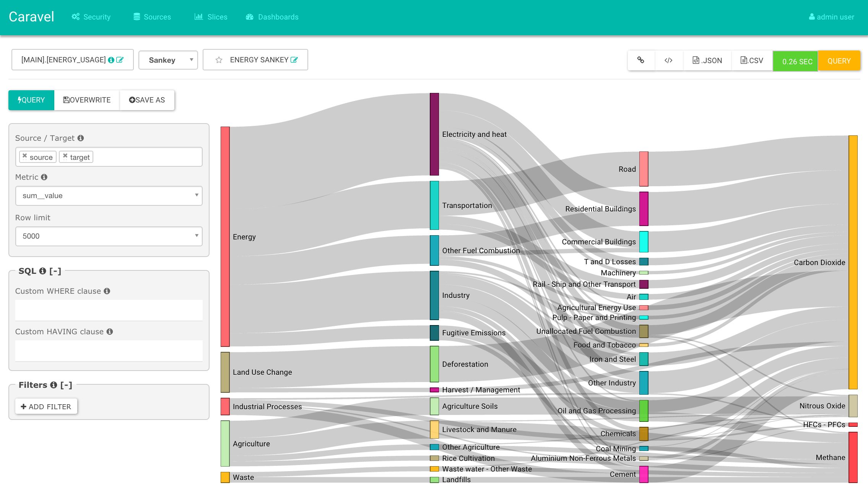Open the Slices menu
Viewport: 868px width, 501px height.
(211, 17)
